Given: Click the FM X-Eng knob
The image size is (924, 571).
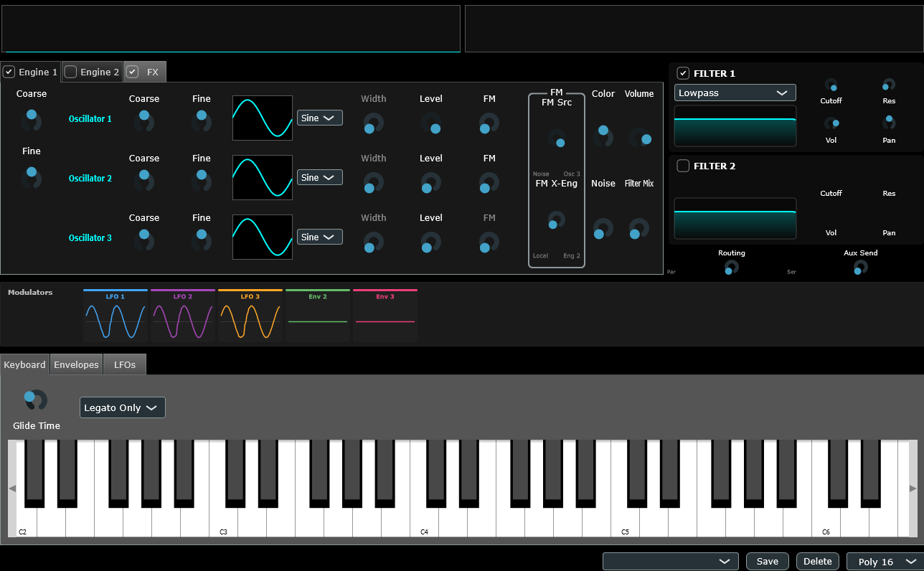Looking at the screenshot, I should pyautogui.click(x=557, y=220).
